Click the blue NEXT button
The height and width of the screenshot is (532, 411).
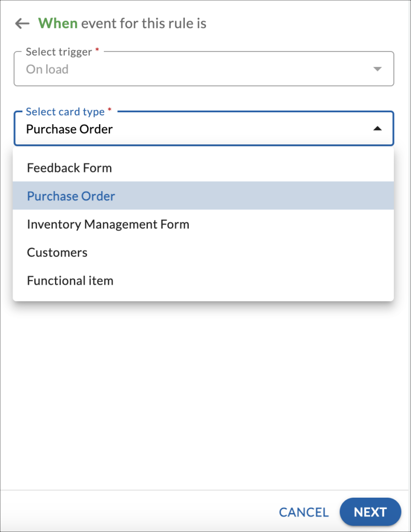[370, 512]
